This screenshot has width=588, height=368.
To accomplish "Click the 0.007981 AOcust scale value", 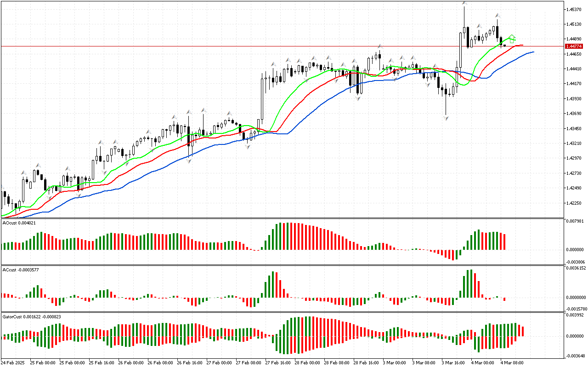I will (x=575, y=221).
